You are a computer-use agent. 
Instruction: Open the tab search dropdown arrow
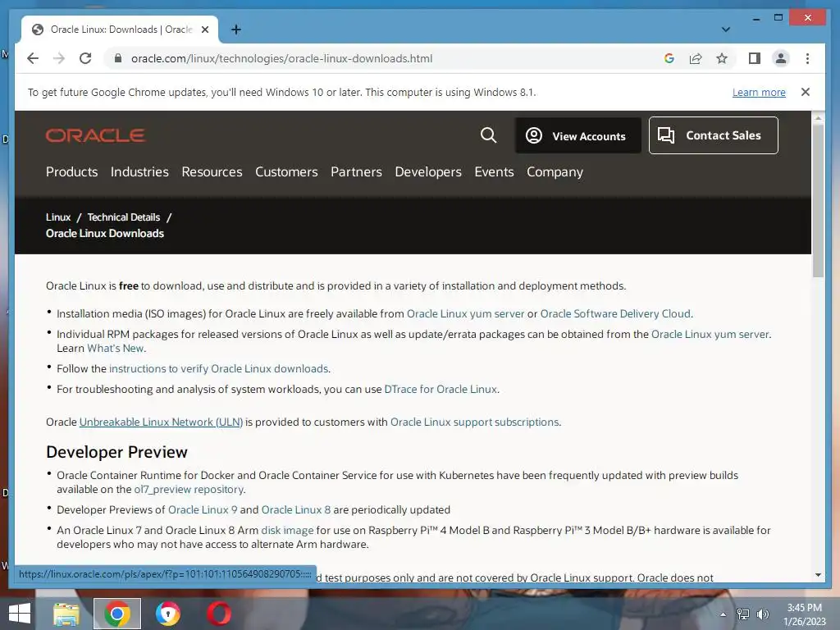726,30
